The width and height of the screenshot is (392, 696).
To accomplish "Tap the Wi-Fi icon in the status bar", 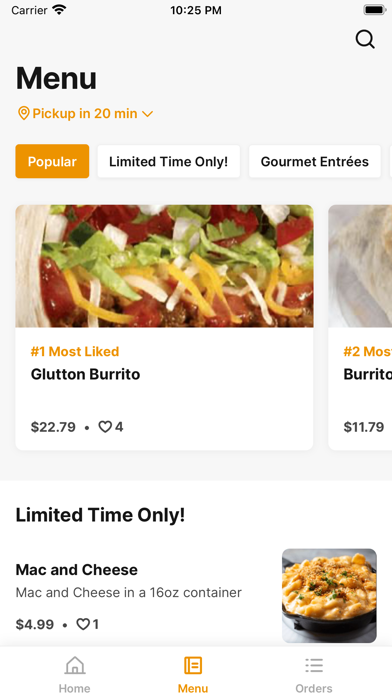I will pyautogui.click(x=59, y=10).
